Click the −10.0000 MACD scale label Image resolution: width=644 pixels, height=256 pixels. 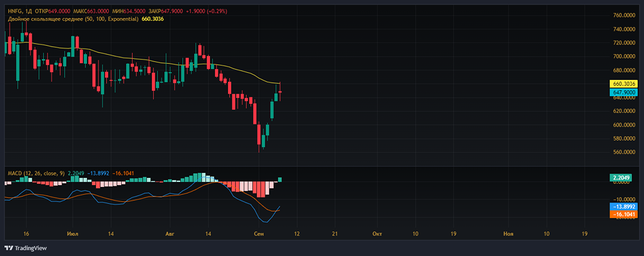(625, 200)
